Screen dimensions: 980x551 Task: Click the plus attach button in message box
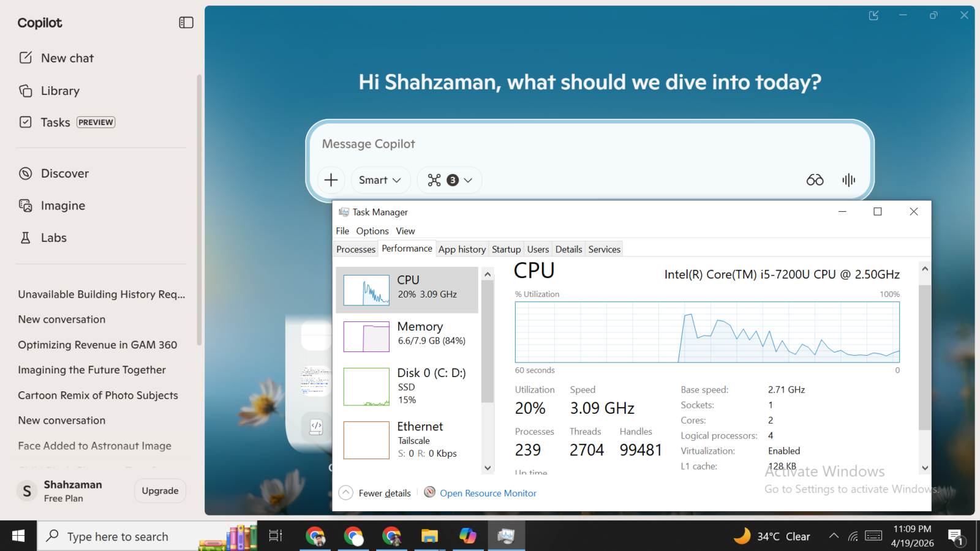pyautogui.click(x=331, y=180)
